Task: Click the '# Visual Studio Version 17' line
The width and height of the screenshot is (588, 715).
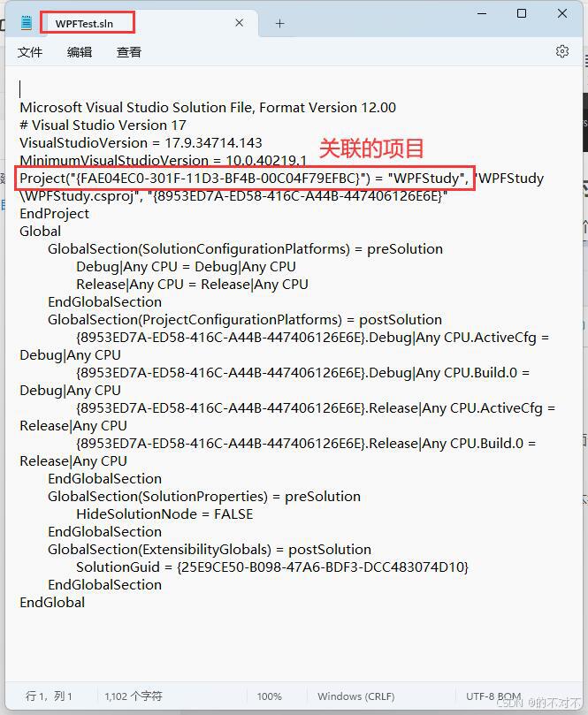Action: tap(103, 126)
